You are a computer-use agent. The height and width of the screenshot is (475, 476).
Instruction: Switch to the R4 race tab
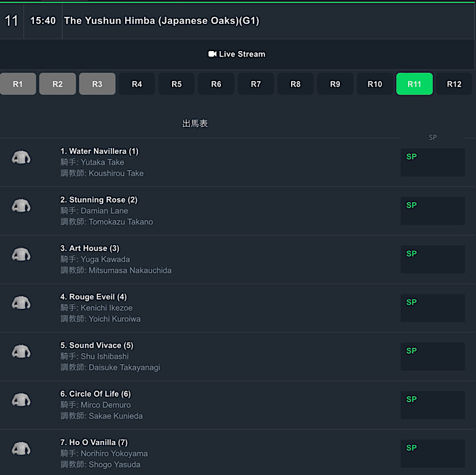(x=137, y=84)
